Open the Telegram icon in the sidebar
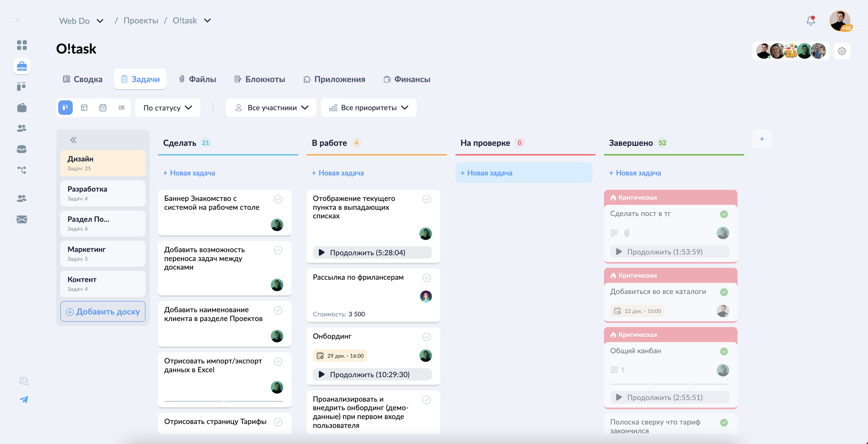The height and width of the screenshot is (444, 868). 24,400
